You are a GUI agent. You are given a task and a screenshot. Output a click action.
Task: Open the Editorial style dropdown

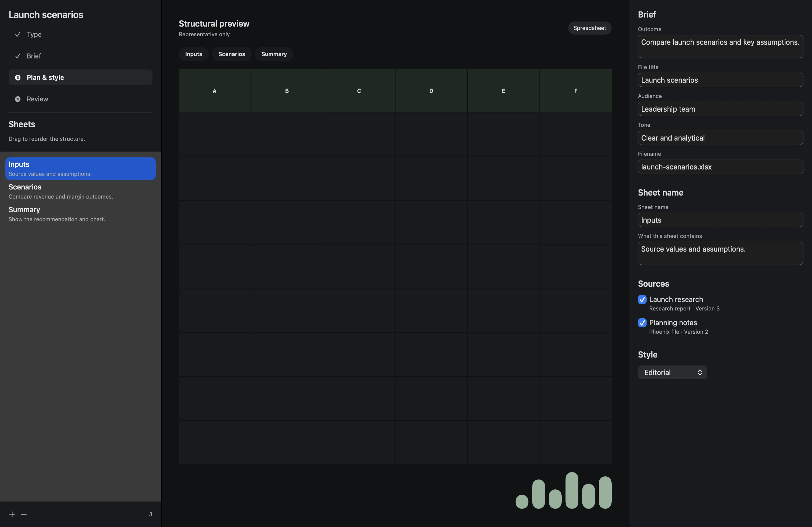coord(672,372)
